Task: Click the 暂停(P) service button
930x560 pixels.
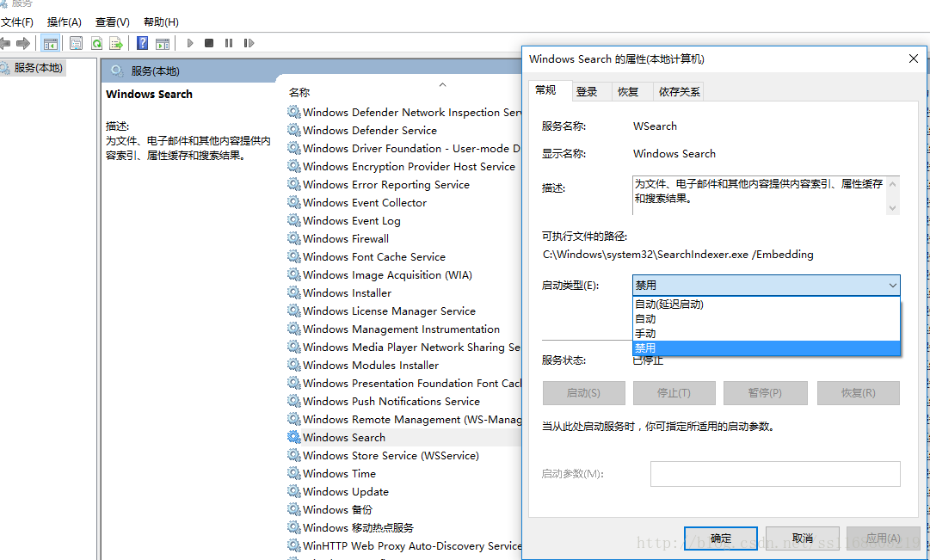Action: point(765,393)
